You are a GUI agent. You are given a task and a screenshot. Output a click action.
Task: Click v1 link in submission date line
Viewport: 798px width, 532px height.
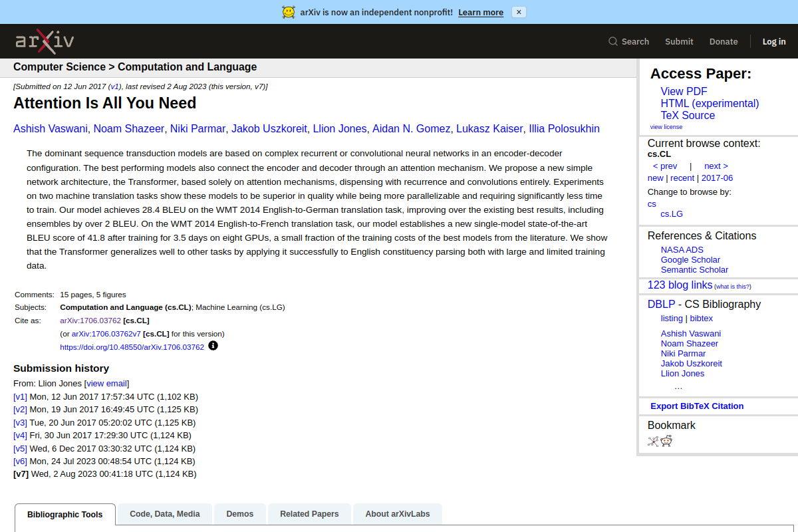[114, 86]
